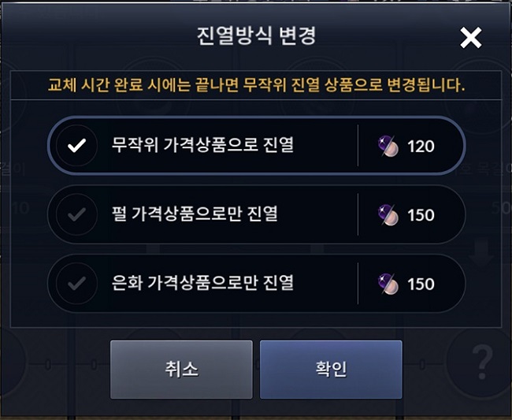
Task: Click the yellow 교체 시간 완료 notice text
Action: (256, 85)
